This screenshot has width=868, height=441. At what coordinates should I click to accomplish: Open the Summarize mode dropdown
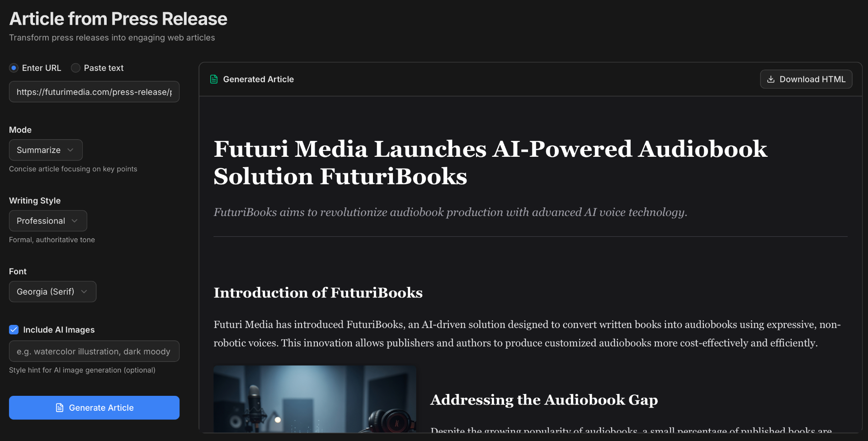(46, 150)
